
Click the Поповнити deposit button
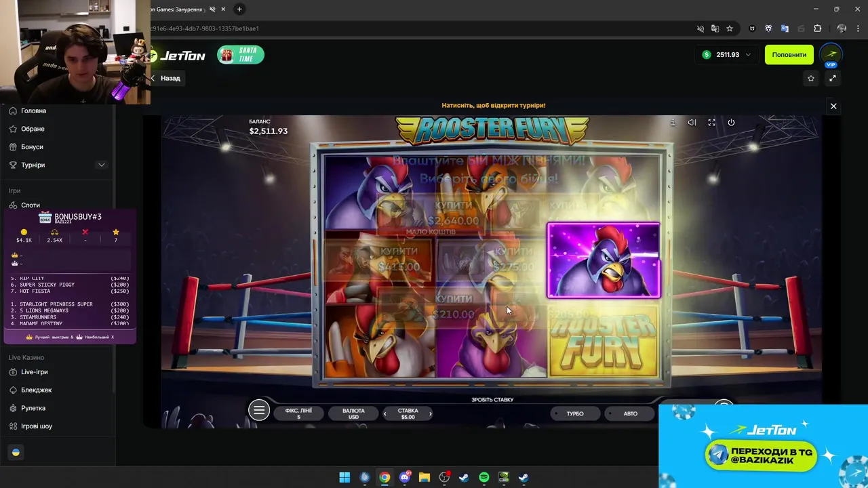(789, 55)
